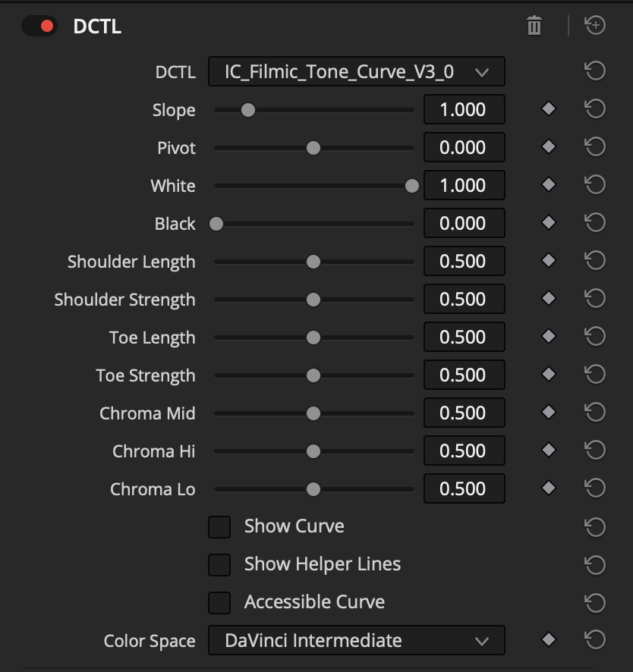The height and width of the screenshot is (672, 633).
Task: Reset the Color Space selection
Action: tap(596, 639)
